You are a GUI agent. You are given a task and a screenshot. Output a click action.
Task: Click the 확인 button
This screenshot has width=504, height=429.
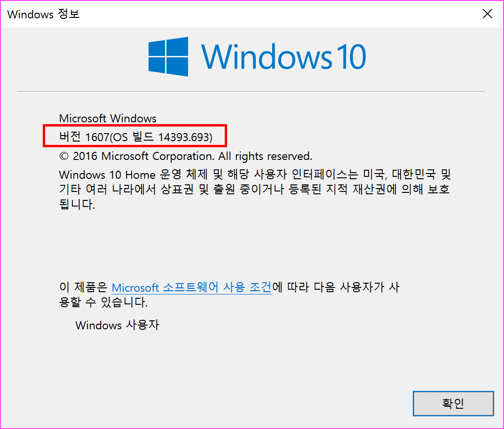(x=453, y=403)
